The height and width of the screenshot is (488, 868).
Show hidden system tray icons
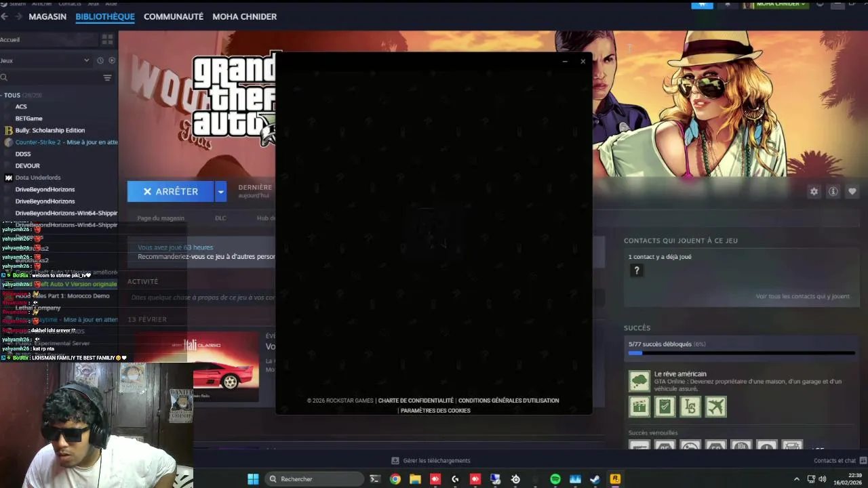pos(797,479)
